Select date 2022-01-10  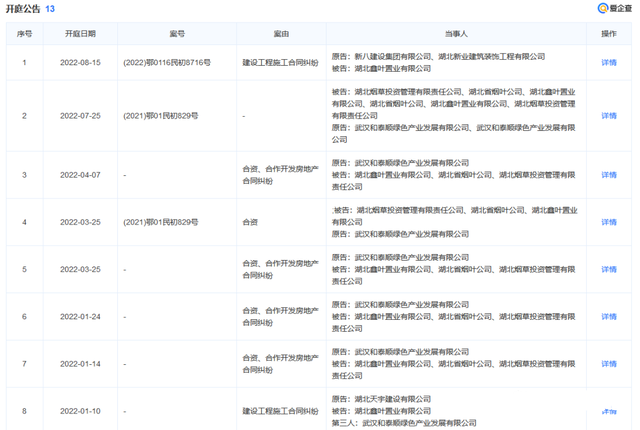pyautogui.click(x=80, y=411)
